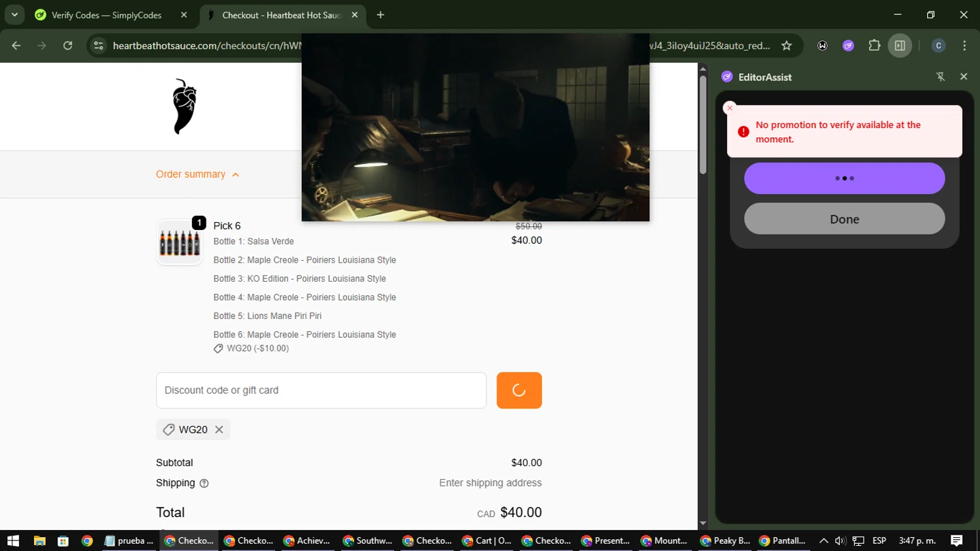Click the Done button in EditorAssist
980x551 pixels.
[x=844, y=219]
